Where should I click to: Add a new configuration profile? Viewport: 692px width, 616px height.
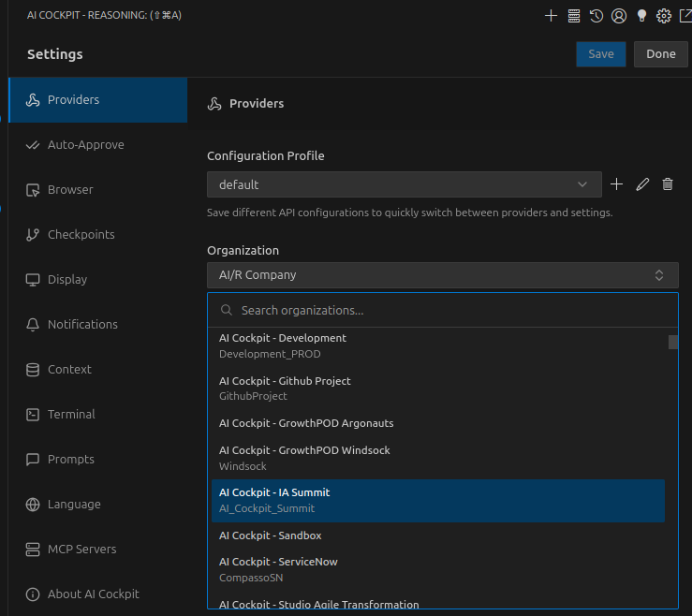616,184
